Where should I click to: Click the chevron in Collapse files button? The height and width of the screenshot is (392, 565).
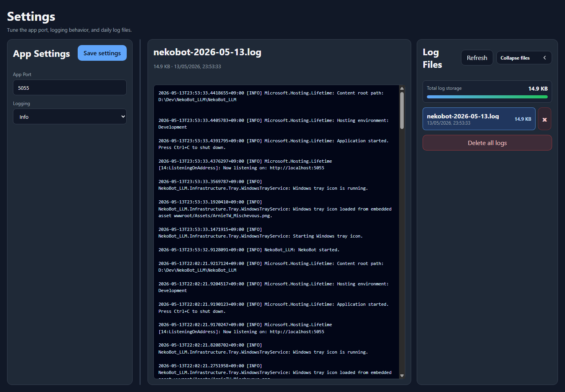545,58
